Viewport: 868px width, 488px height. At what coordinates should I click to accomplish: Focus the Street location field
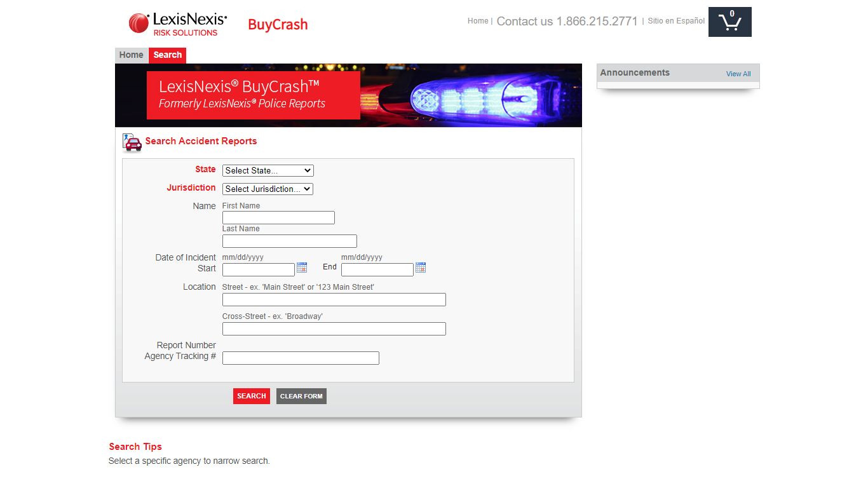(x=334, y=300)
